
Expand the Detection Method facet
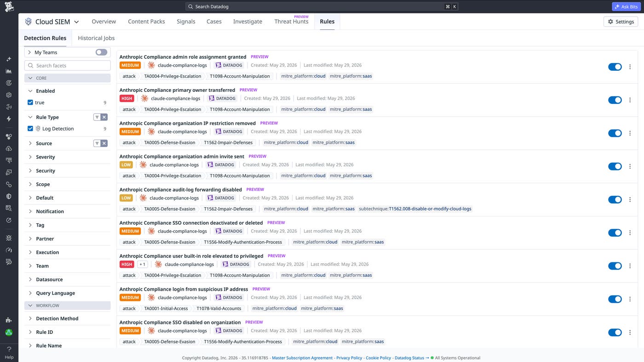[30, 318]
